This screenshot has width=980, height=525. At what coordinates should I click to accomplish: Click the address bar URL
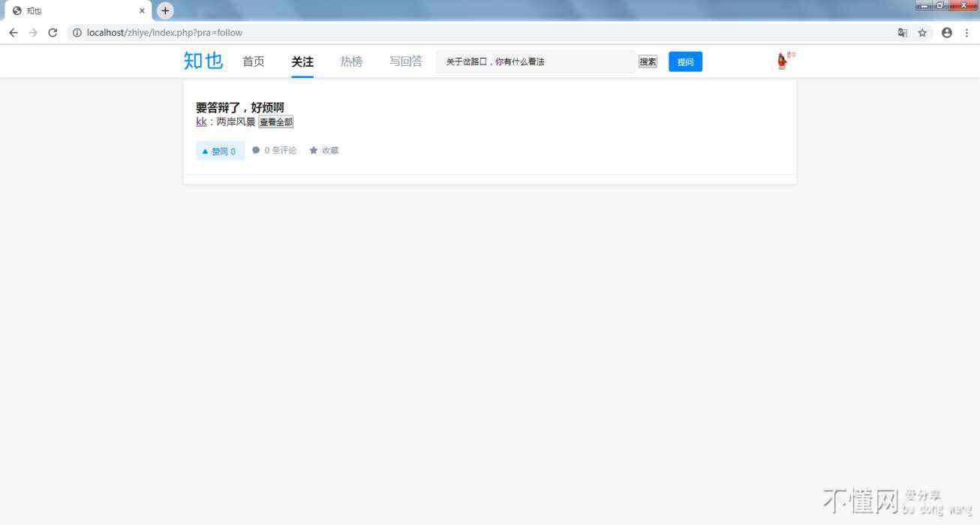(x=164, y=32)
